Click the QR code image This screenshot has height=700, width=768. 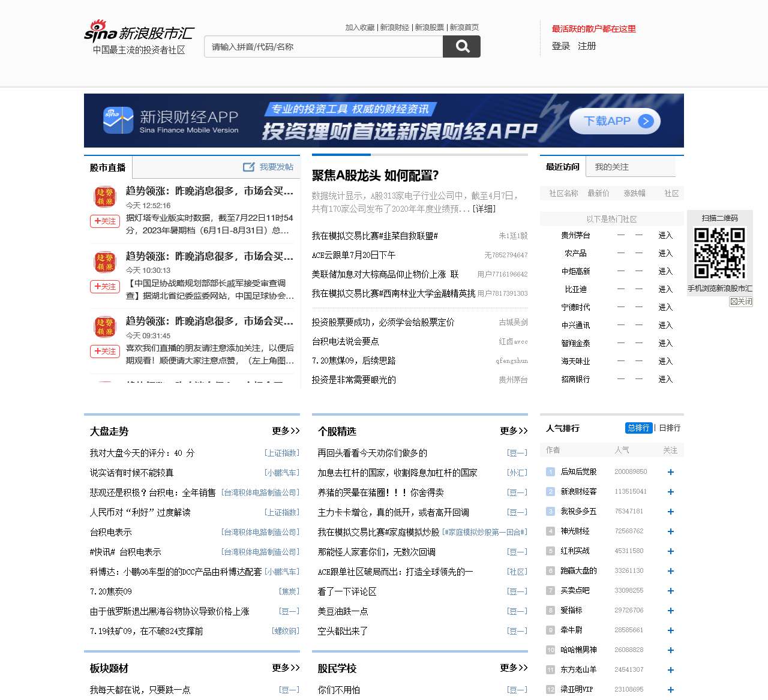pos(719,253)
